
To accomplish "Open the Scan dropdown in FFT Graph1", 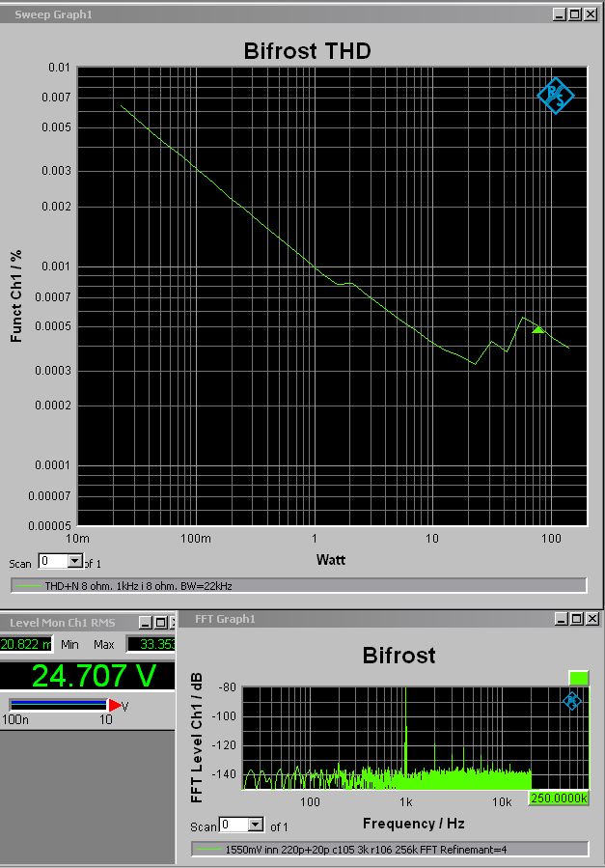I will click(256, 825).
